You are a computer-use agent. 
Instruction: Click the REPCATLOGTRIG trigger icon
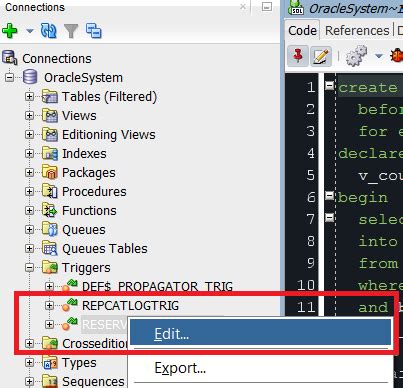pyautogui.click(x=70, y=305)
